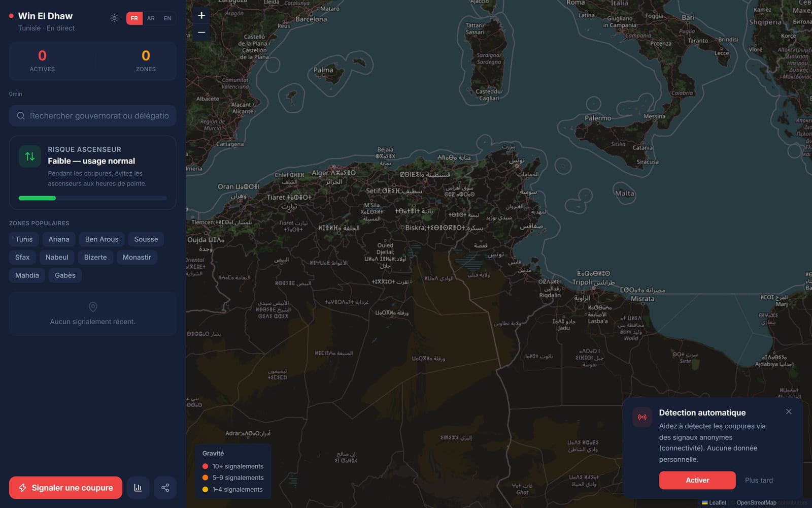The image size is (812, 508).
Task: Click the '0min' text label
Action: pyautogui.click(x=16, y=94)
